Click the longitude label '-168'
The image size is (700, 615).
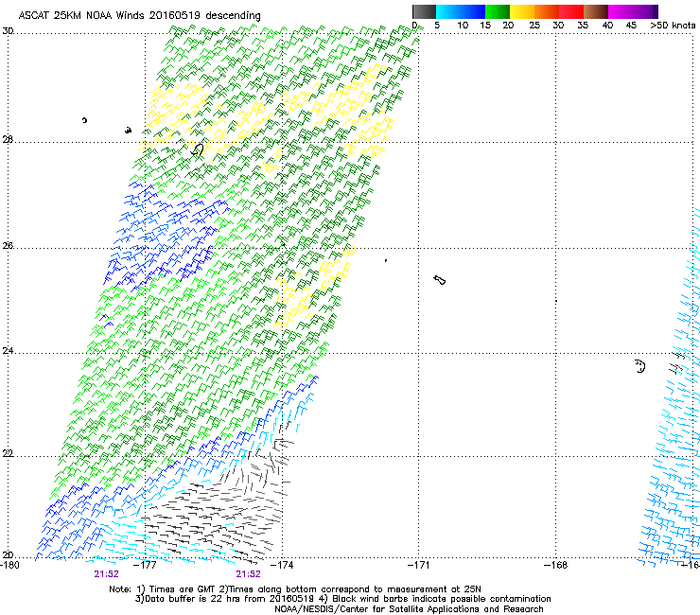pos(556,565)
